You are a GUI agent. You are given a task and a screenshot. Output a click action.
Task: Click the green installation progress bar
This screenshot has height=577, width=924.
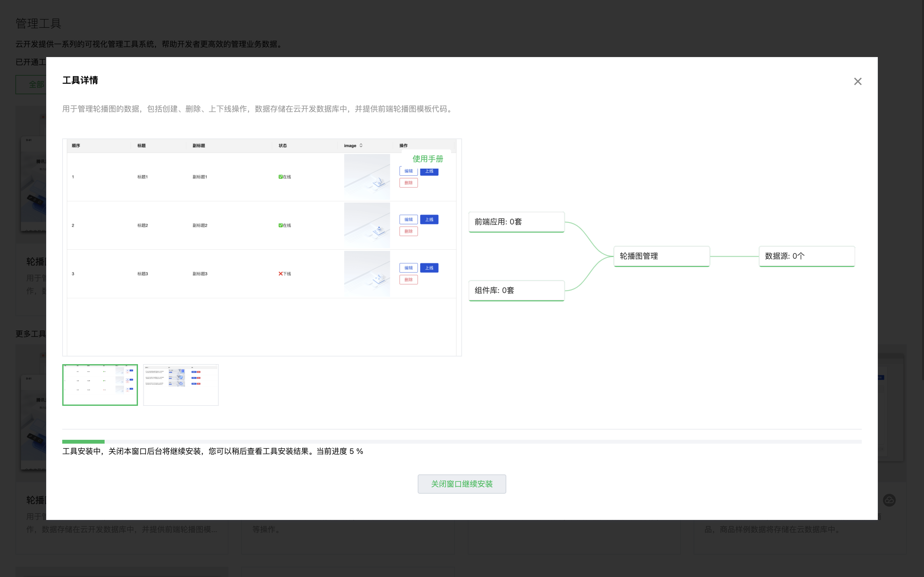point(83,441)
